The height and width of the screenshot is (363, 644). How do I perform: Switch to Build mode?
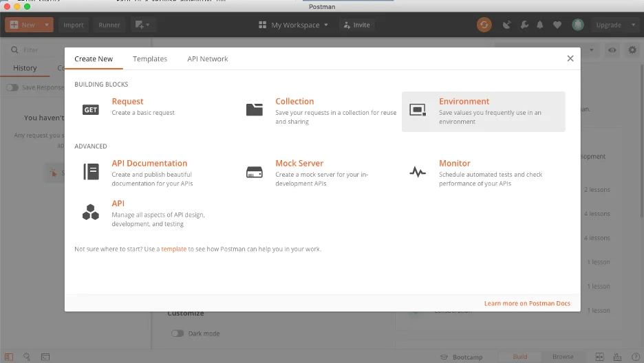point(520,357)
